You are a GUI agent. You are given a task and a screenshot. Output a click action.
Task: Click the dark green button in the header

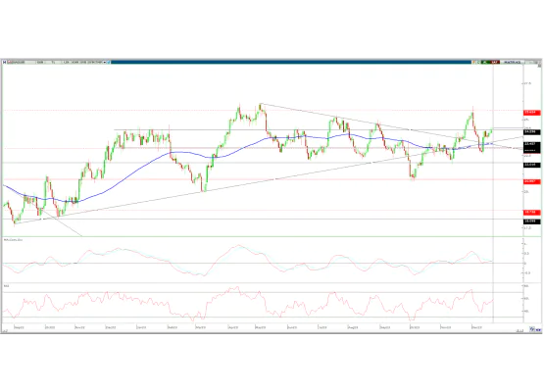pos(485,62)
